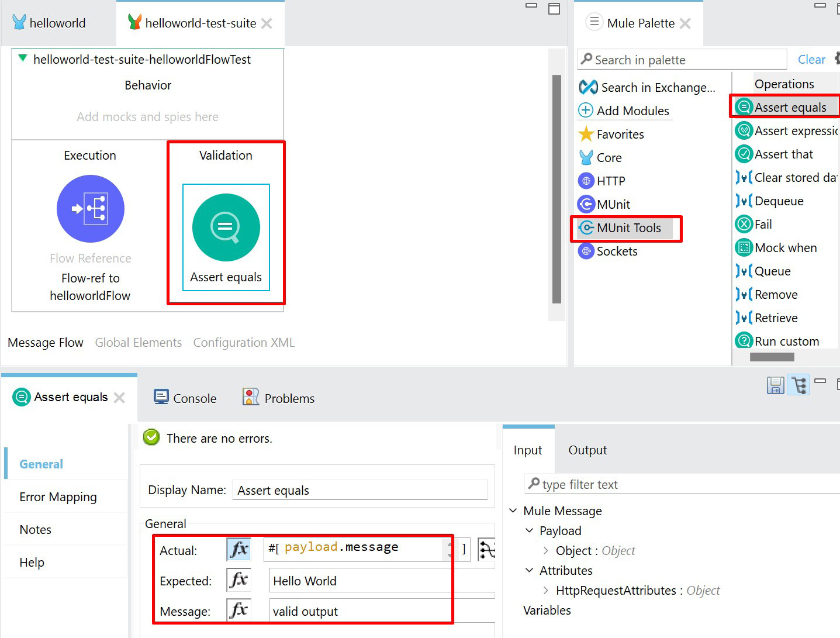Close the Mule Palette panel

click(685, 23)
